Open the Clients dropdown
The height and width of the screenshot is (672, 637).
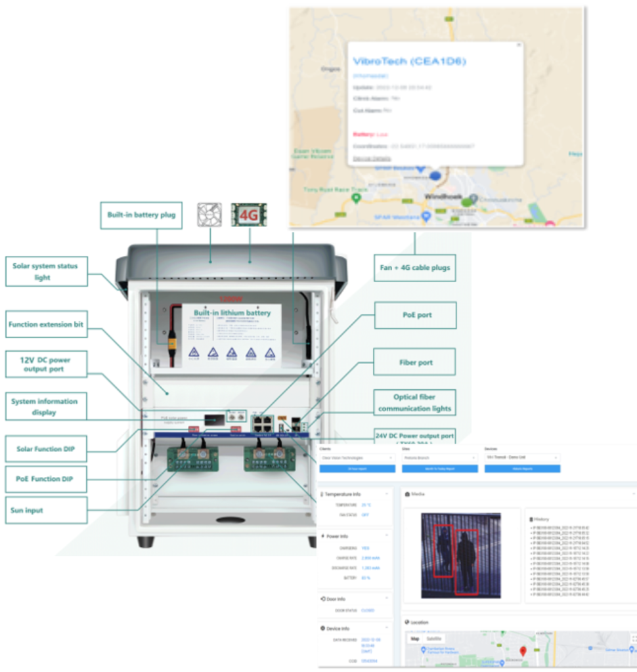pos(357,458)
